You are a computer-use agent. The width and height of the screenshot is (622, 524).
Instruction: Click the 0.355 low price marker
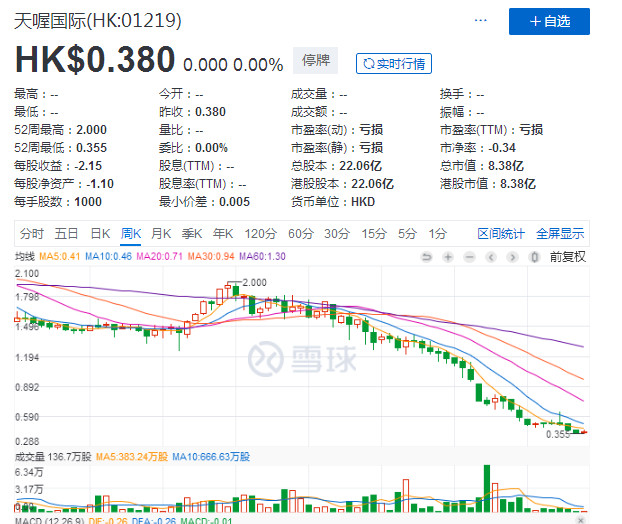coord(558,434)
